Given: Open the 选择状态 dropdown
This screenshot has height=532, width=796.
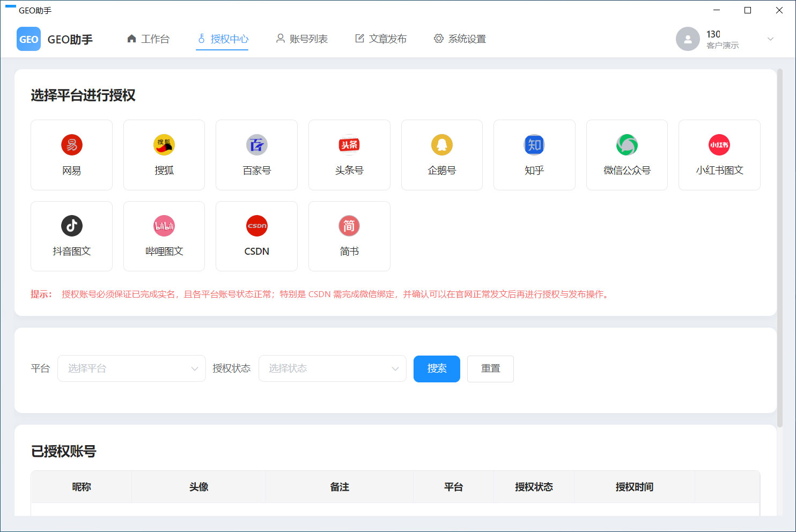Looking at the screenshot, I should tap(333, 368).
